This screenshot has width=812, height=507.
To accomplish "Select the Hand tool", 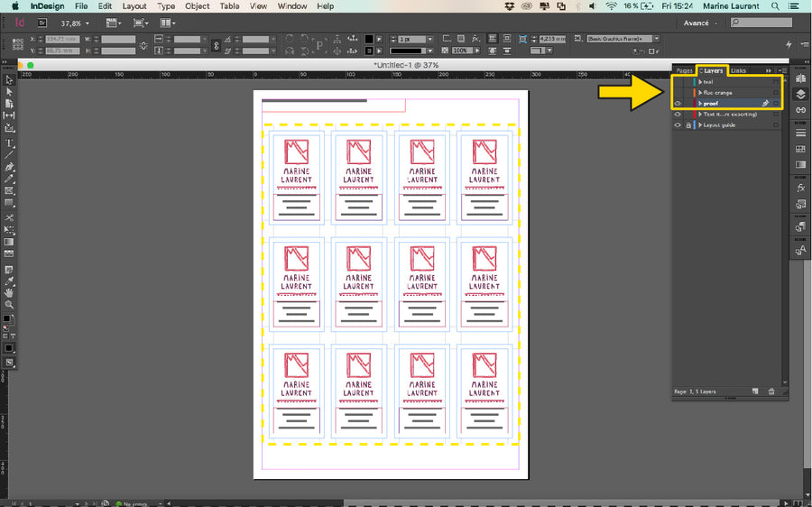I will click(x=9, y=293).
